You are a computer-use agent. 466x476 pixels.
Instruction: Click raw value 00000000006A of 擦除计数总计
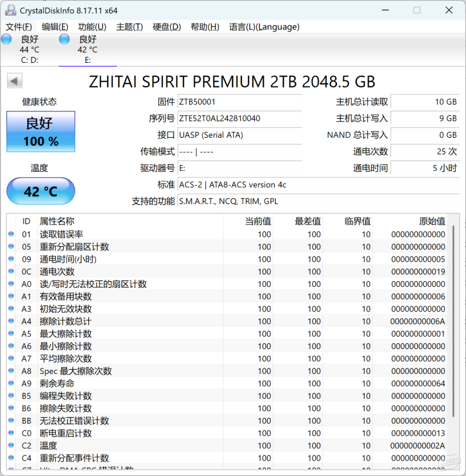(418, 322)
